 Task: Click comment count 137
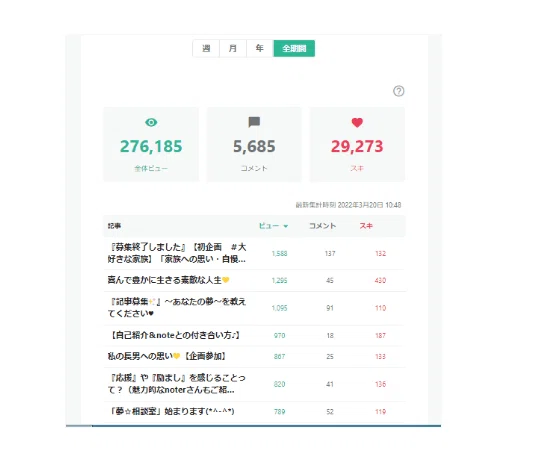point(330,253)
